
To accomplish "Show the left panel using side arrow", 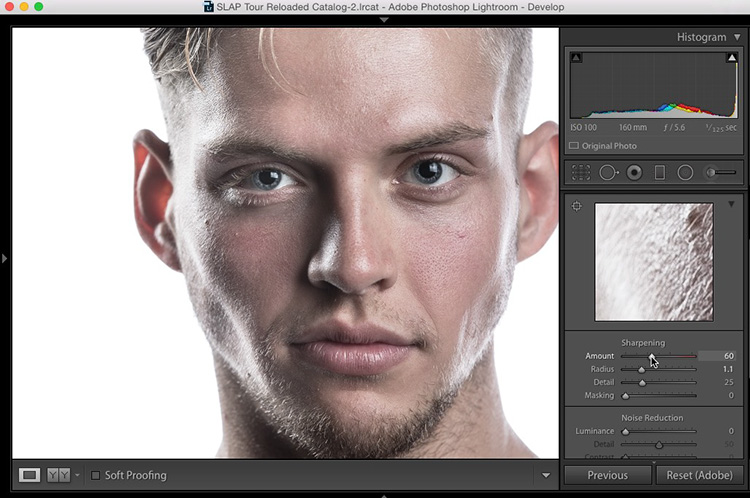I will click(x=4, y=258).
